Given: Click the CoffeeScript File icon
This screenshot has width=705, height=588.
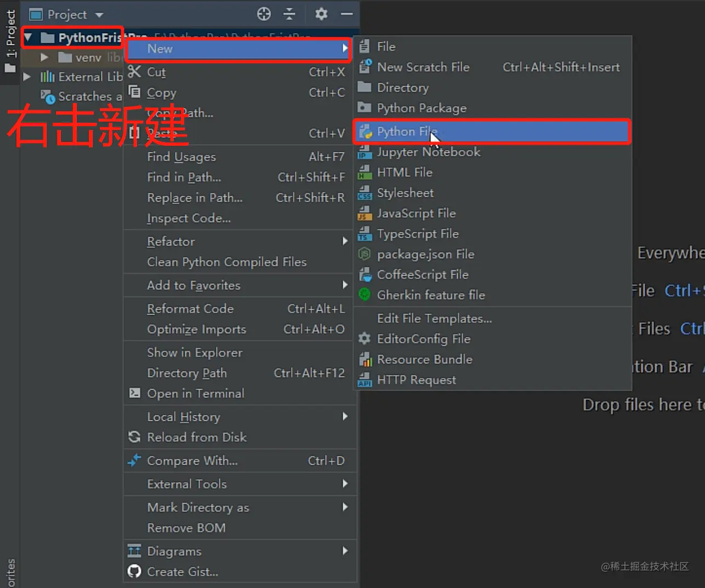Looking at the screenshot, I should (x=365, y=274).
